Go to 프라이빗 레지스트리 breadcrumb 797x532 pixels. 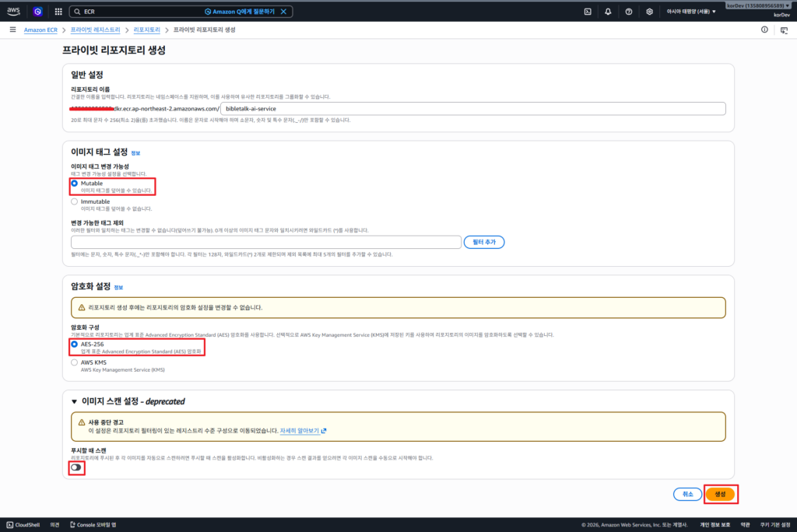click(96, 30)
